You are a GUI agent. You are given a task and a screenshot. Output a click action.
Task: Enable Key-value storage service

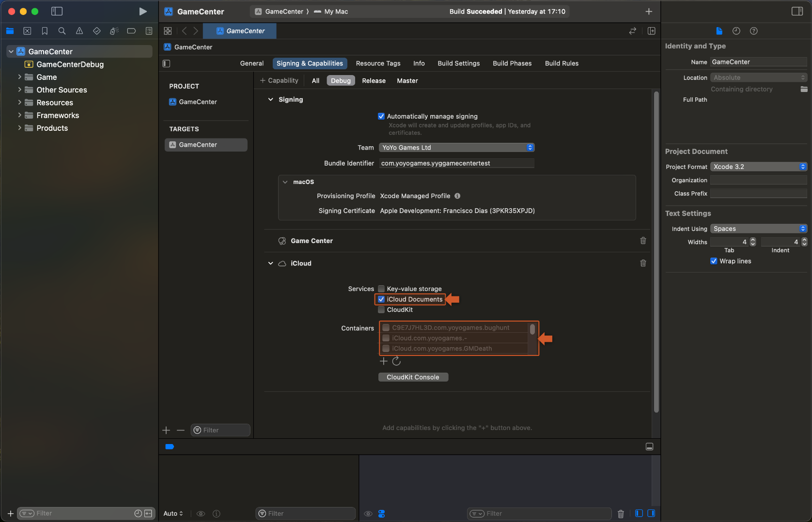pos(381,289)
